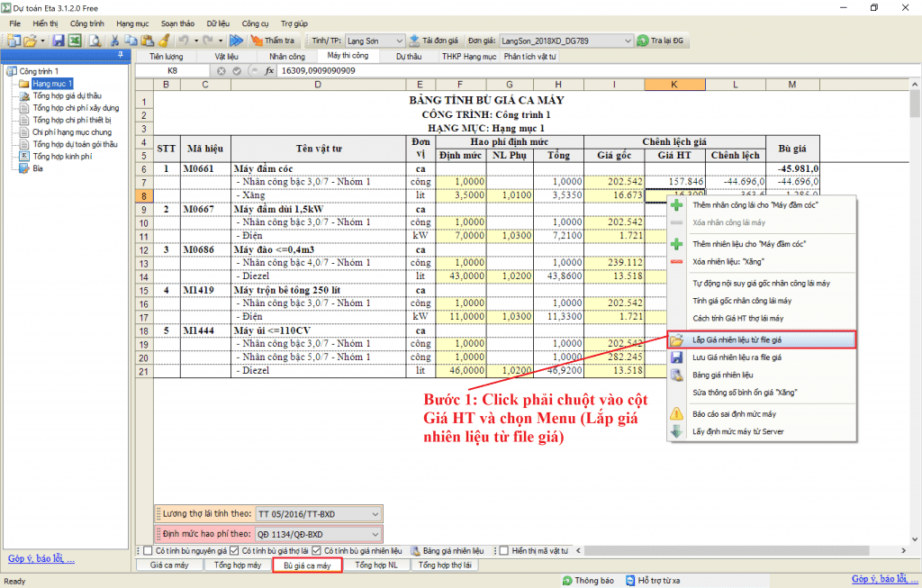Click the cell name box showing K8

172,70
